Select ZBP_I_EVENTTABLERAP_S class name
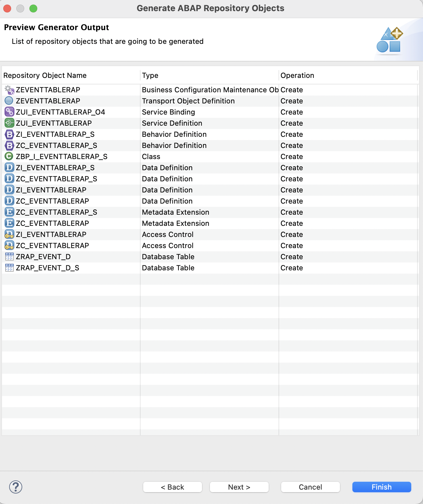423x504 pixels. pos(61,156)
